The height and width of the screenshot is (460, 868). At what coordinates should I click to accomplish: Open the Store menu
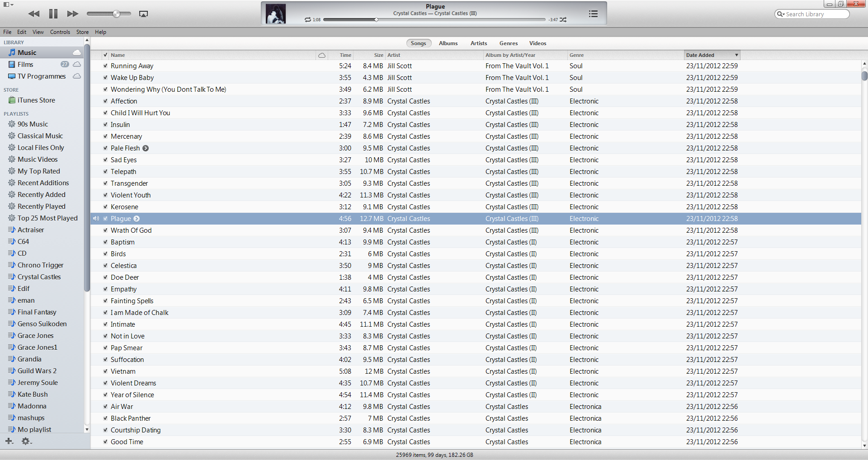point(82,32)
